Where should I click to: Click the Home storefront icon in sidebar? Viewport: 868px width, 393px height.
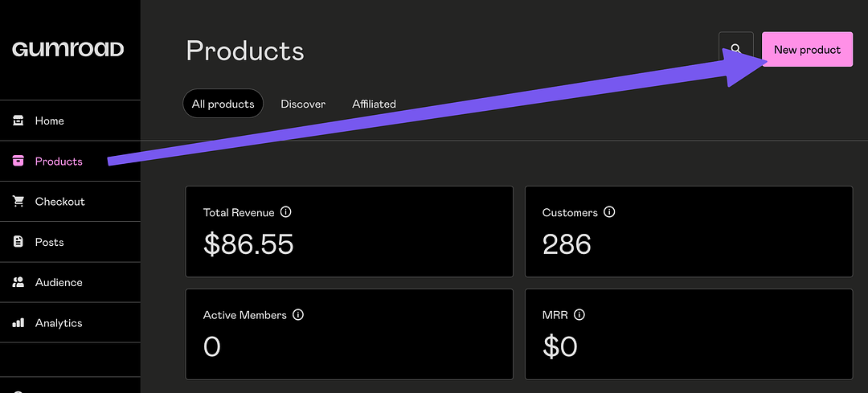(18, 121)
